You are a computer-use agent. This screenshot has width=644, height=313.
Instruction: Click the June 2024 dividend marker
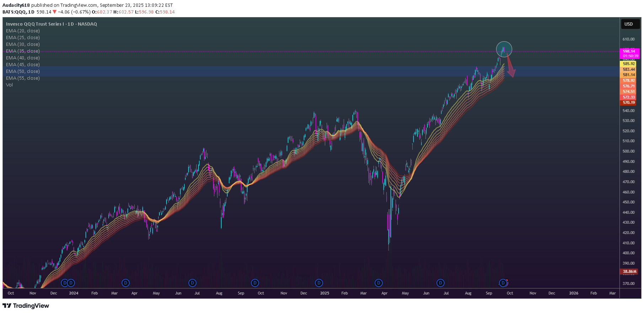click(x=192, y=283)
